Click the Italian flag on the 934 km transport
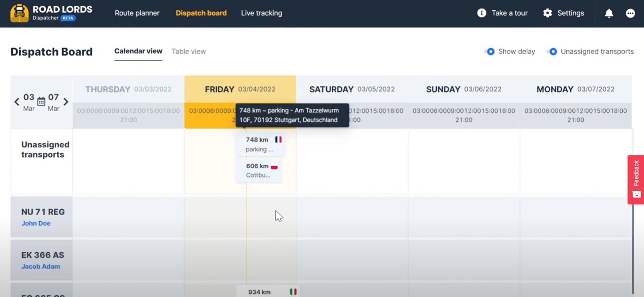Image resolution: width=644 pixels, height=297 pixels. point(293,291)
